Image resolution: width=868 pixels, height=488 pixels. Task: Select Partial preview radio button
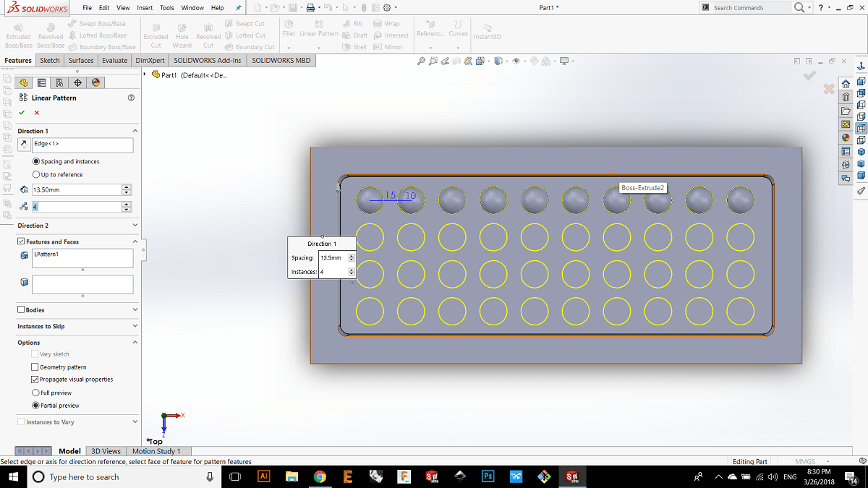click(x=35, y=406)
